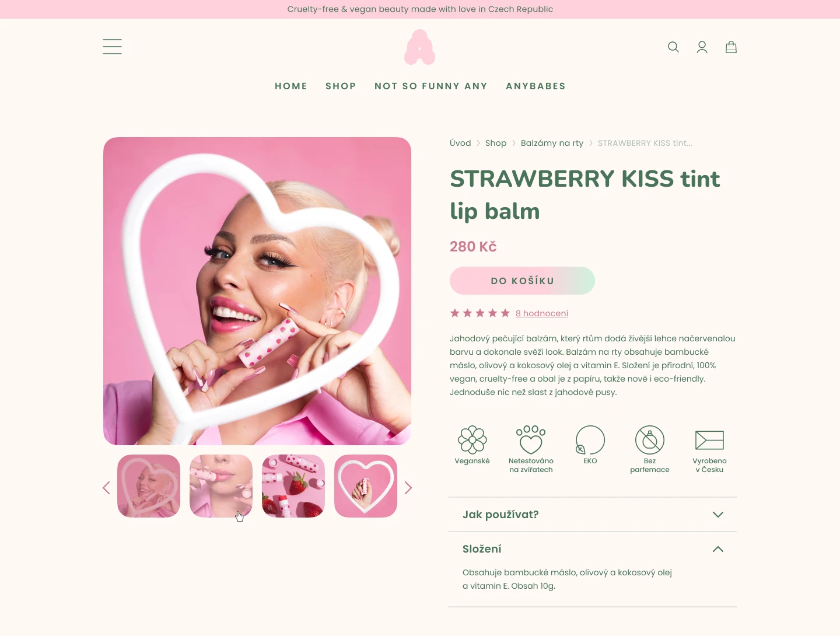Expand the Jak používat? section
Screen dimensions: 840x636
[x=593, y=515]
